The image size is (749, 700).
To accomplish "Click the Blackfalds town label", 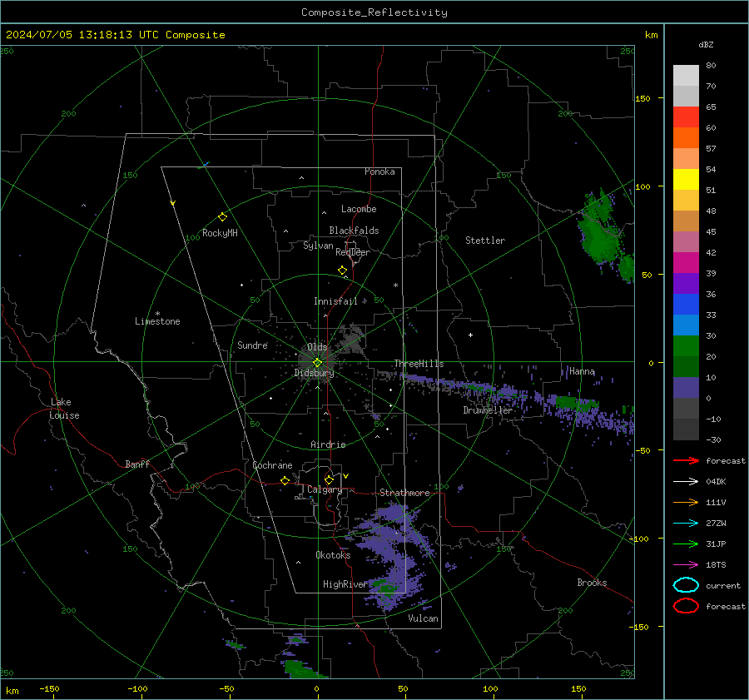I will (x=354, y=231).
